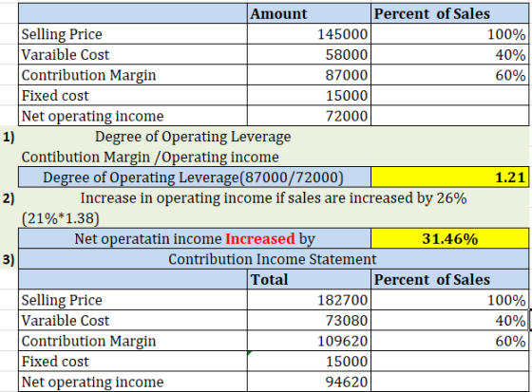The image size is (532, 392).
Task: Click lower table 'Varaible Cost' label cell
Action: pos(133,320)
